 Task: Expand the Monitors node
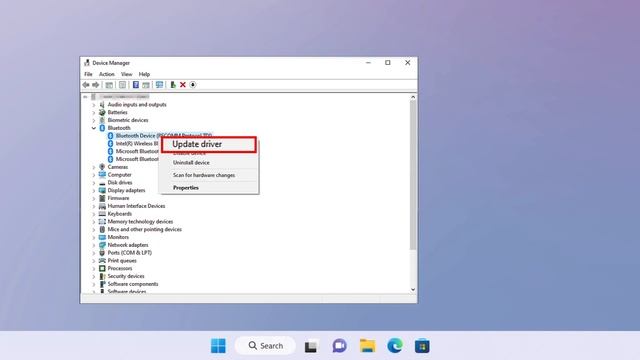94,238
